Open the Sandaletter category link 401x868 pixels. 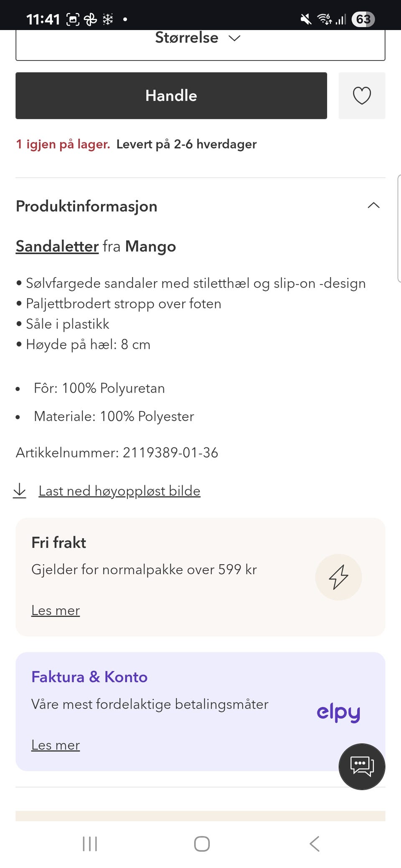(57, 246)
